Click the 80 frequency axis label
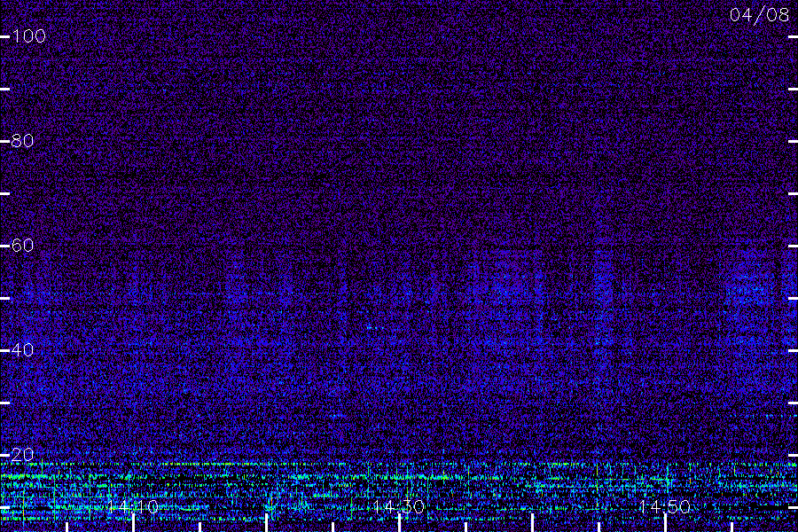 (23, 141)
